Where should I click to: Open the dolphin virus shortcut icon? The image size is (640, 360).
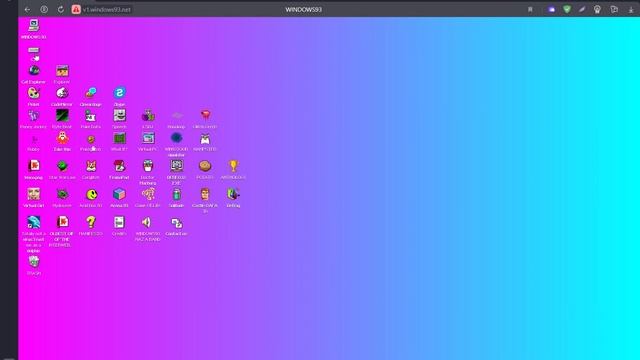pos(34,222)
